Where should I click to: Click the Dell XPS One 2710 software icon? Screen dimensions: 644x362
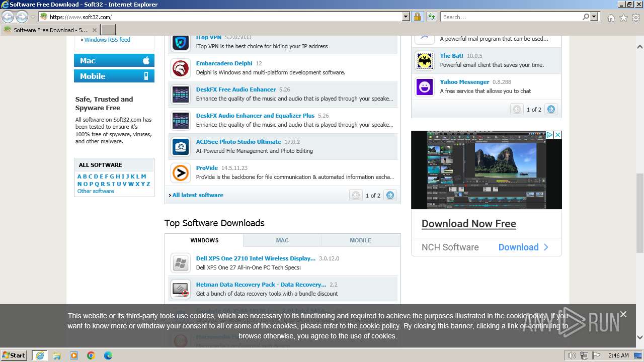click(x=180, y=263)
